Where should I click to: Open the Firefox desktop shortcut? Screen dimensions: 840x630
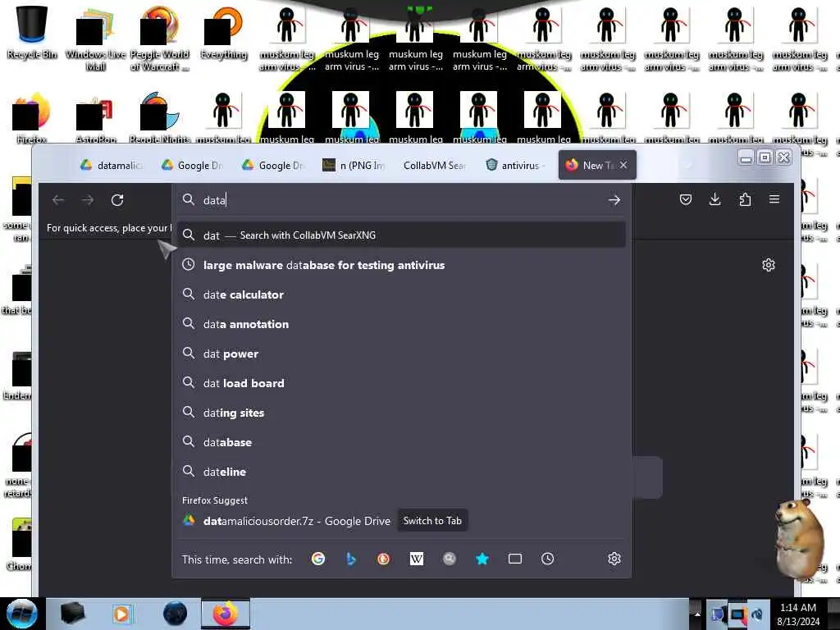coord(31,119)
